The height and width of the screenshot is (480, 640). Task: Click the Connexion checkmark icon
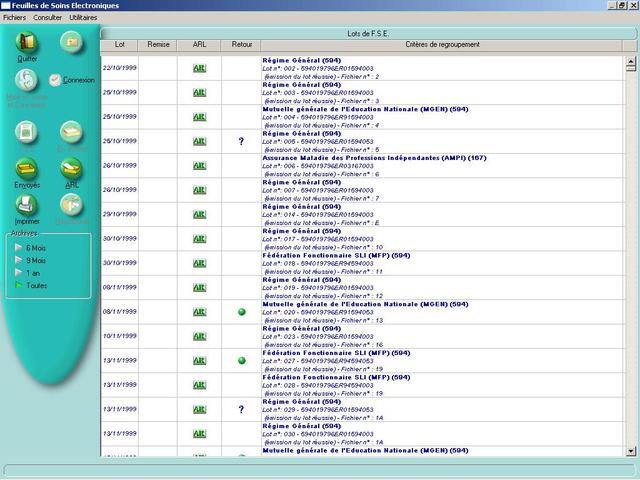pyautogui.click(x=55, y=80)
